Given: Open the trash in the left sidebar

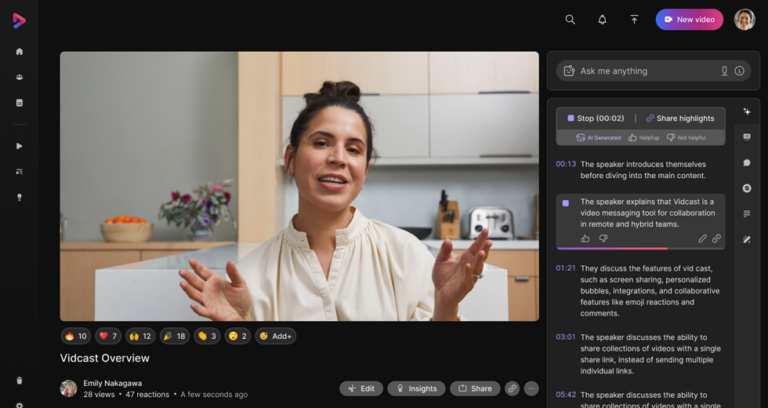Looking at the screenshot, I should pos(19,380).
